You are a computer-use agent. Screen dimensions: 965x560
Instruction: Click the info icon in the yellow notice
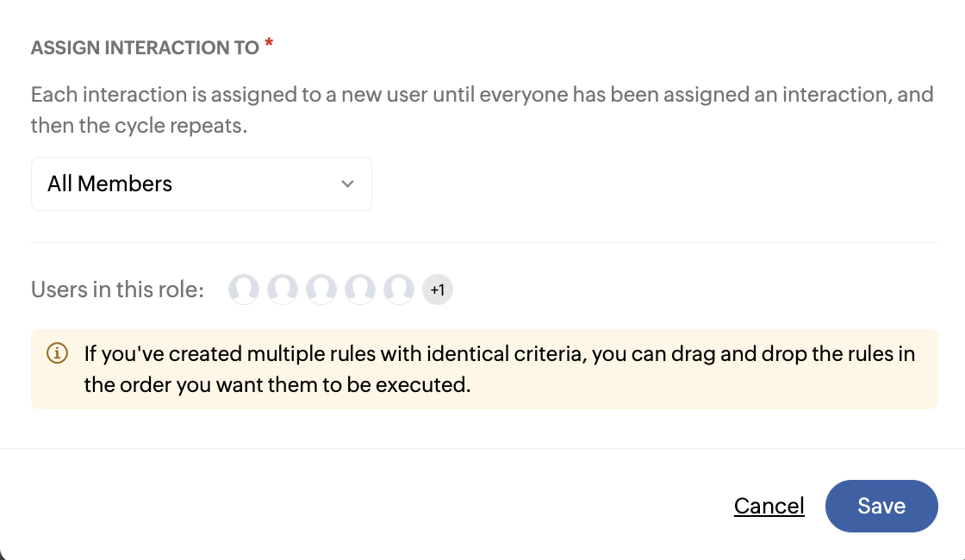tap(57, 353)
